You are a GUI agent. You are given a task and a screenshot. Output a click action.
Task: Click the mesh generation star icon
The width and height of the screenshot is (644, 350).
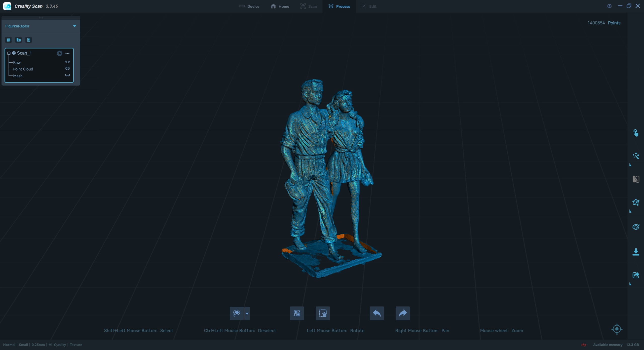click(636, 203)
